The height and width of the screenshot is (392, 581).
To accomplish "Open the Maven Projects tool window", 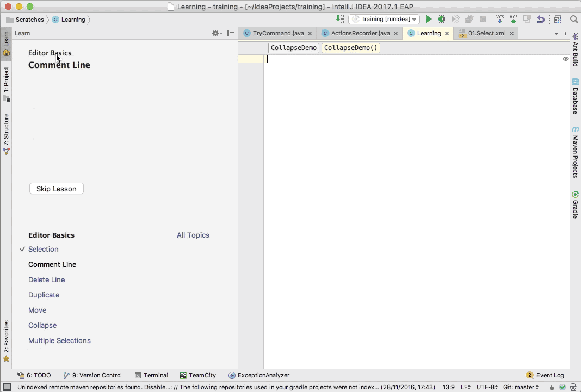I will (x=575, y=152).
